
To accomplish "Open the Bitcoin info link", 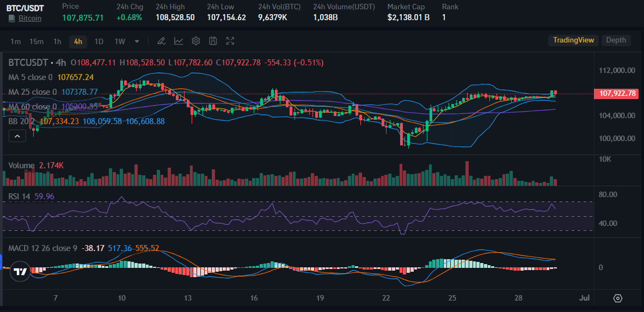I will point(30,19).
